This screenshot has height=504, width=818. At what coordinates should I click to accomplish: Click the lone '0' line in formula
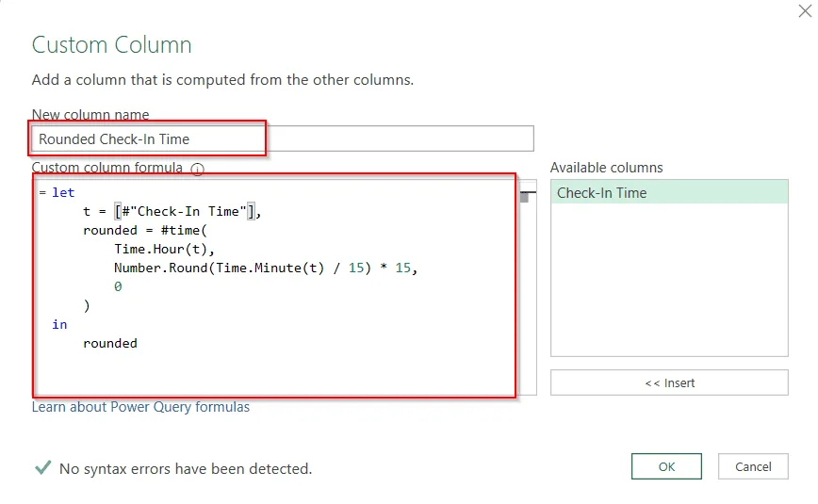pos(118,286)
